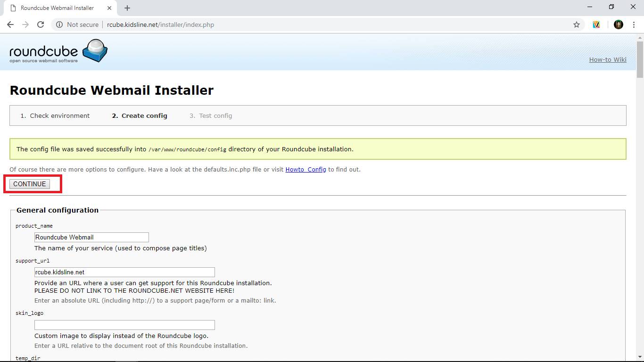Open Chrome's three-dot menu
This screenshot has width=644, height=362.
click(x=634, y=25)
